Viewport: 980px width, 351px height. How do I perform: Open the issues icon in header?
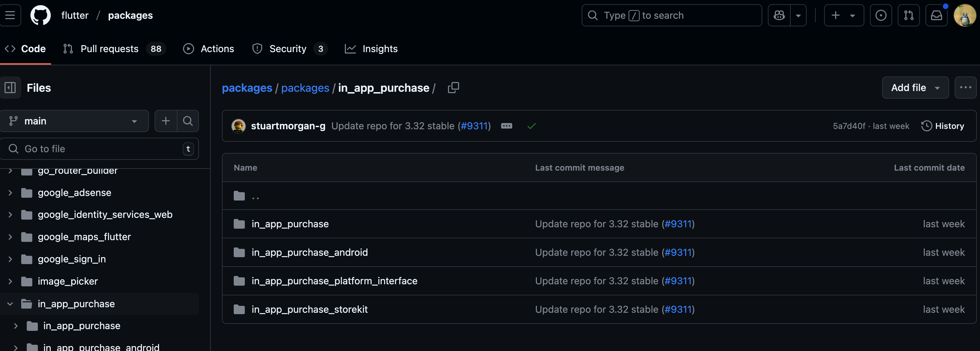(881, 15)
